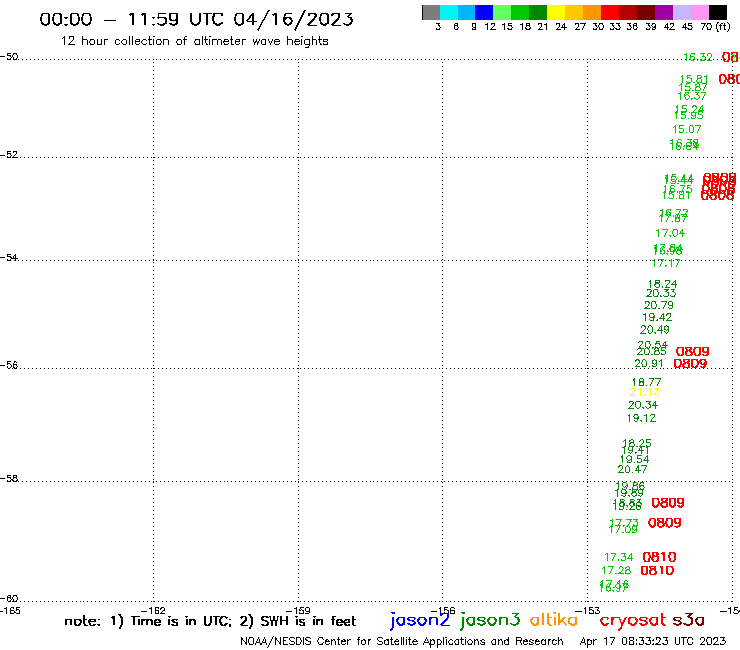Click the -58 latitude axis label
The width and height of the screenshot is (740, 650).
point(9,479)
